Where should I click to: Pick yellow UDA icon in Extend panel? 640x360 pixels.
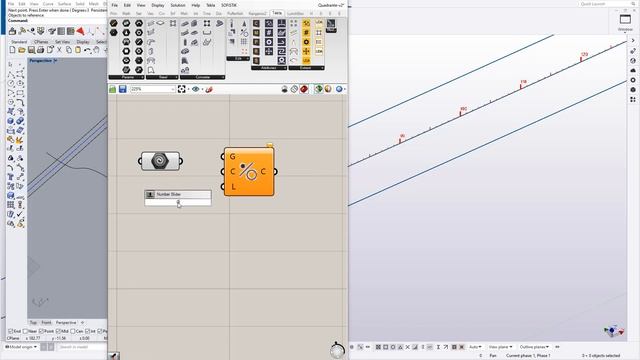306,61
